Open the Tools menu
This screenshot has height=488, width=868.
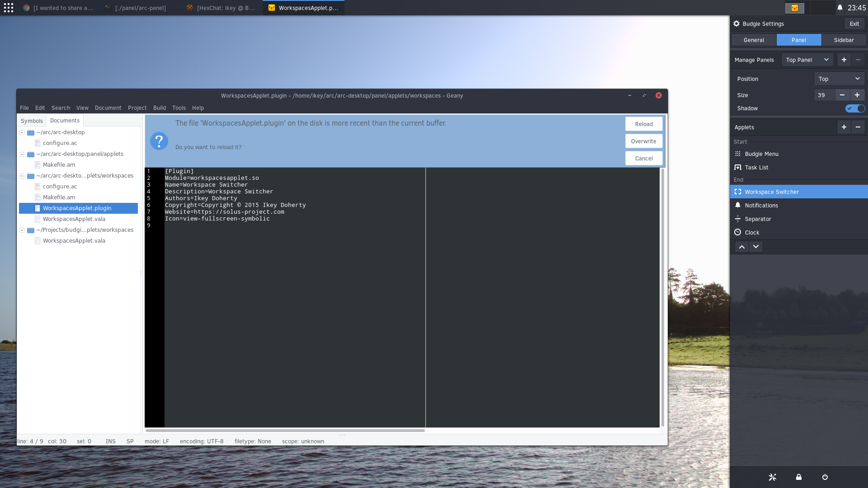(x=179, y=108)
